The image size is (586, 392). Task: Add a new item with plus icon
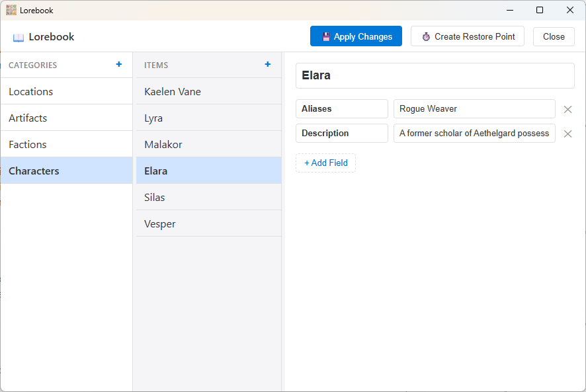pyautogui.click(x=268, y=65)
